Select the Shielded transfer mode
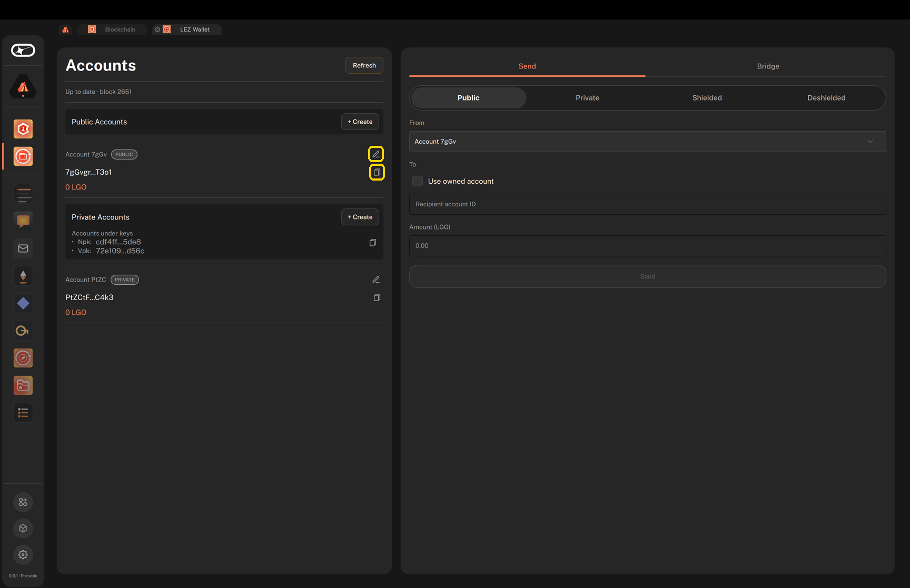Screen dimensions: 910x588 point(707,98)
